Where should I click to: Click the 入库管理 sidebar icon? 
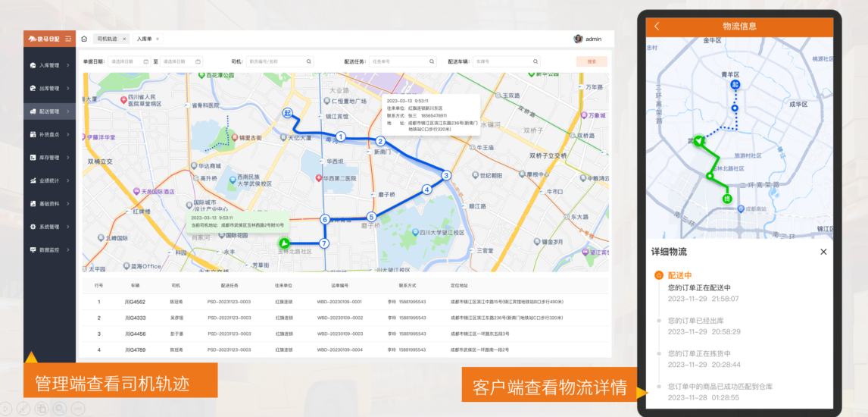coord(33,65)
